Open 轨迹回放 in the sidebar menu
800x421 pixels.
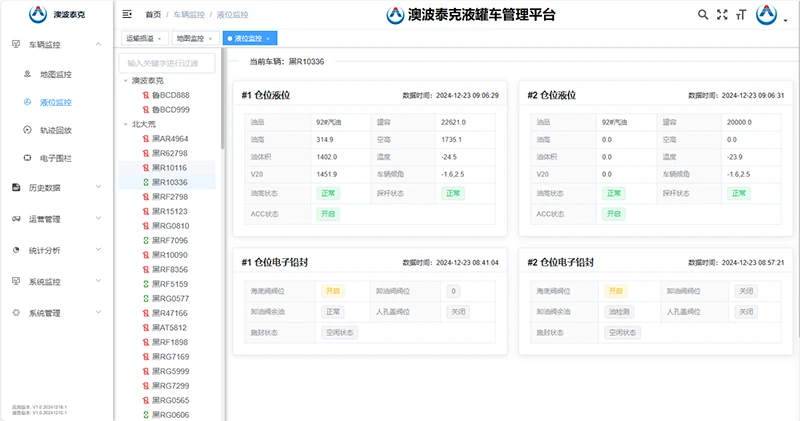56,131
